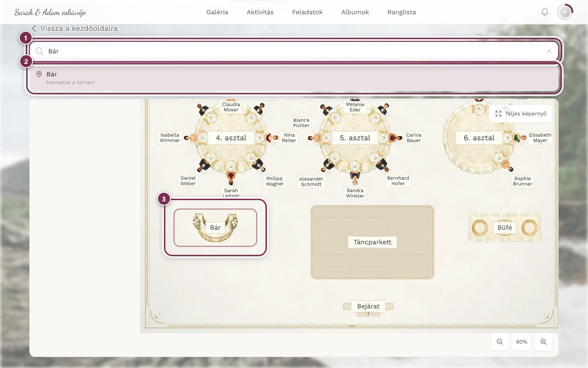Click the 90% zoom level indicator
588x368 pixels.
click(521, 342)
